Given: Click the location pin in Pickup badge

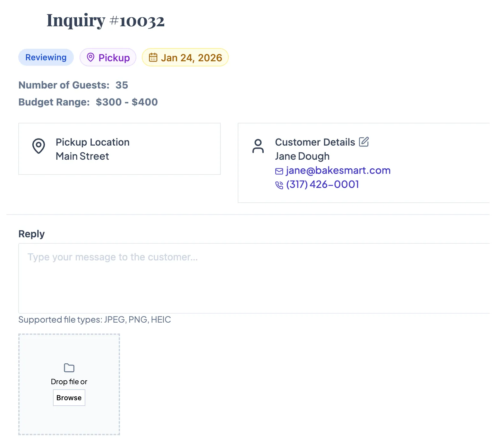Looking at the screenshot, I should coord(90,57).
